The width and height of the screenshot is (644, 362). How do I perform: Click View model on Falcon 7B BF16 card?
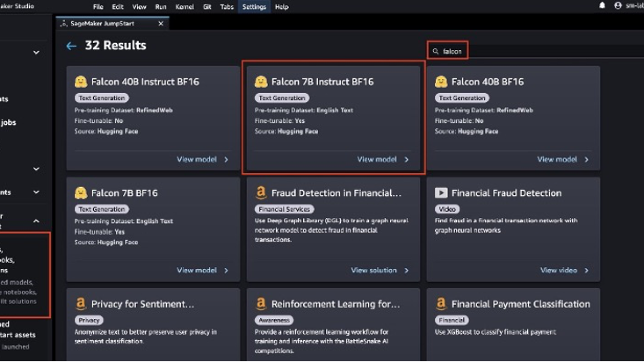197,270
